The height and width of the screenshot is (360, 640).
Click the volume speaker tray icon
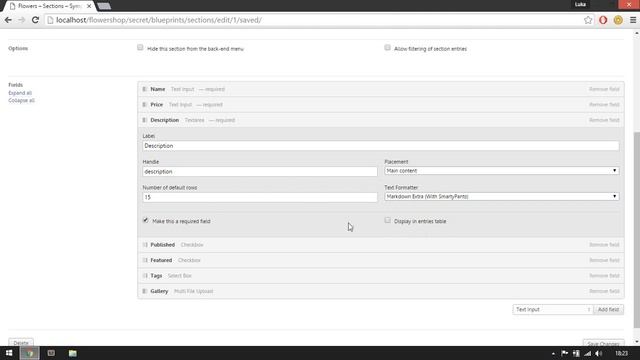click(598, 353)
